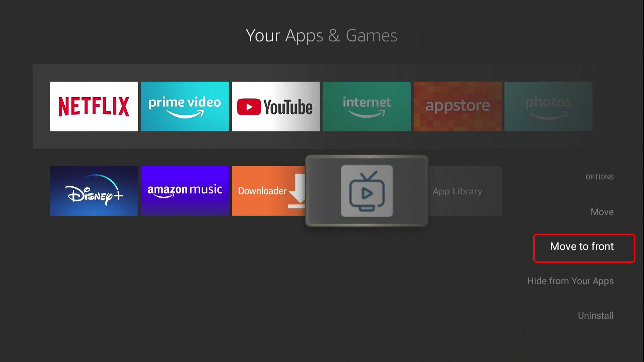Open the Amazon Appstore

458,106
